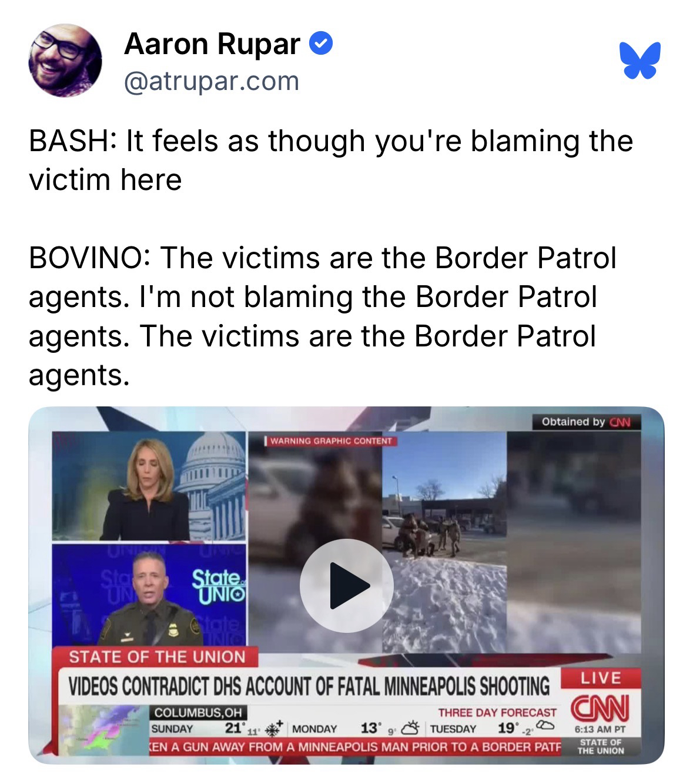Select the post text starting with BASH

[330, 160]
